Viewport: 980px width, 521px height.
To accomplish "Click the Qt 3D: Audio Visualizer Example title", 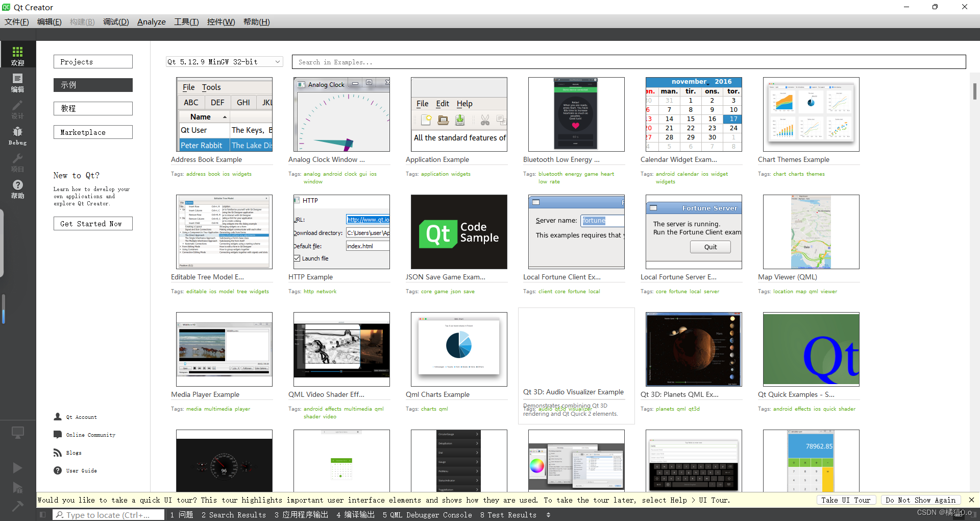I will (573, 392).
